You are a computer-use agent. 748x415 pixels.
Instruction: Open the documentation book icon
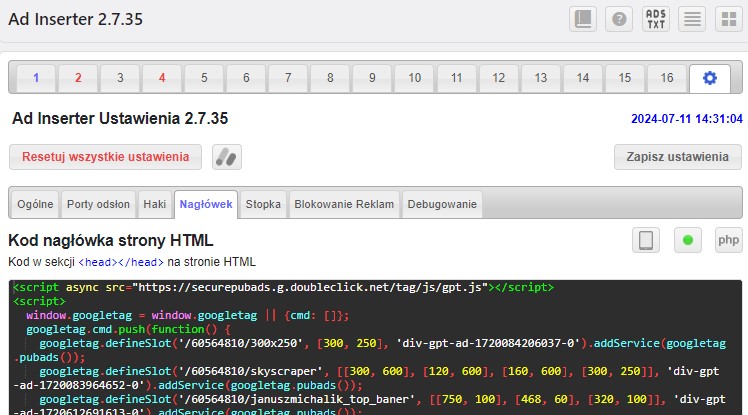tap(583, 19)
